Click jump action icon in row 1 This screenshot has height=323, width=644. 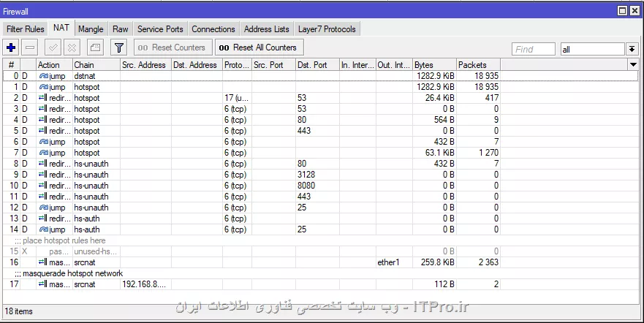pos(43,87)
